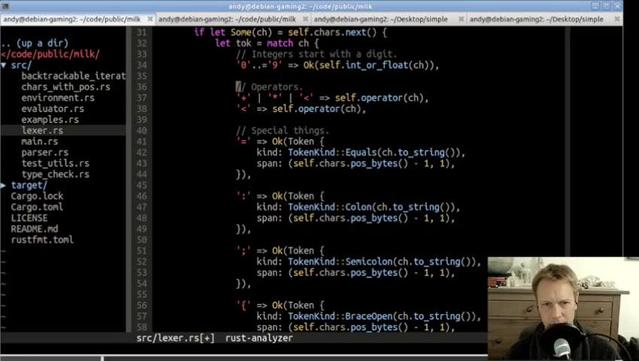Go up a directory via '.. (up a dir)'
Image resolution: width=639 pixels, height=361 pixels.
pyautogui.click(x=34, y=43)
